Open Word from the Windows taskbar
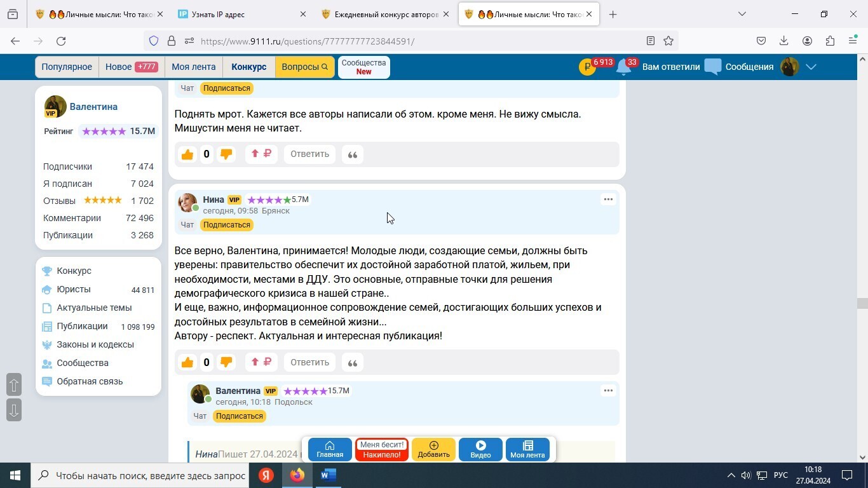868x488 pixels. [x=328, y=475]
